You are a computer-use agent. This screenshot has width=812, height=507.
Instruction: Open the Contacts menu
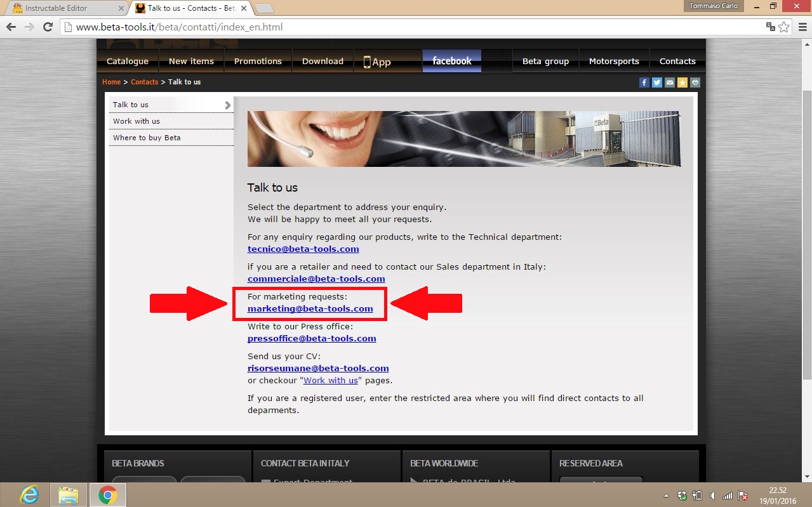pyautogui.click(x=677, y=62)
